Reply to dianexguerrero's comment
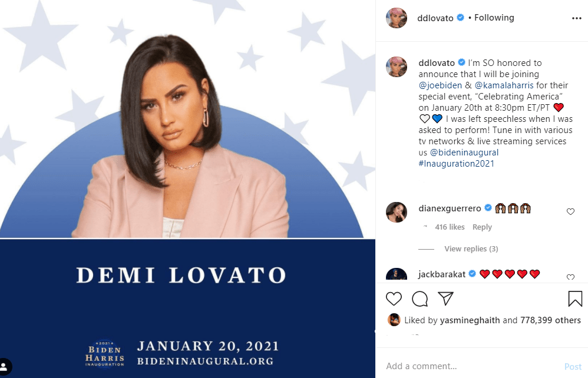 [x=482, y=227]
